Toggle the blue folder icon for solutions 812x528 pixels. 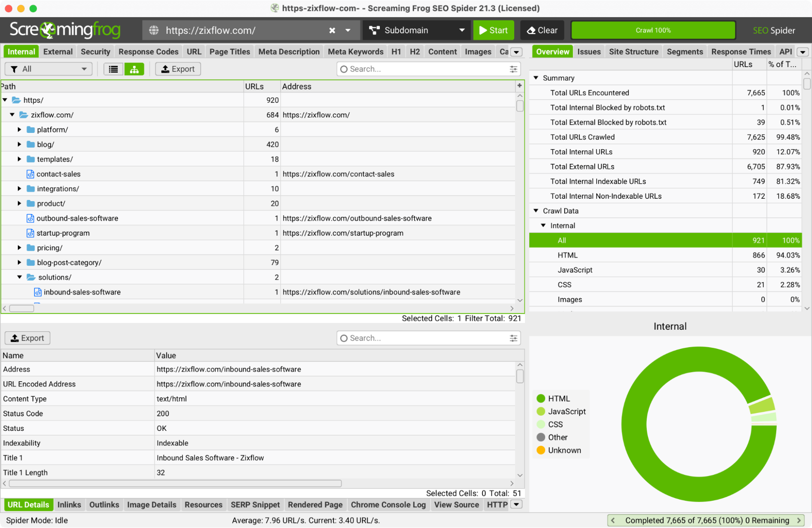tap(31, 277)
